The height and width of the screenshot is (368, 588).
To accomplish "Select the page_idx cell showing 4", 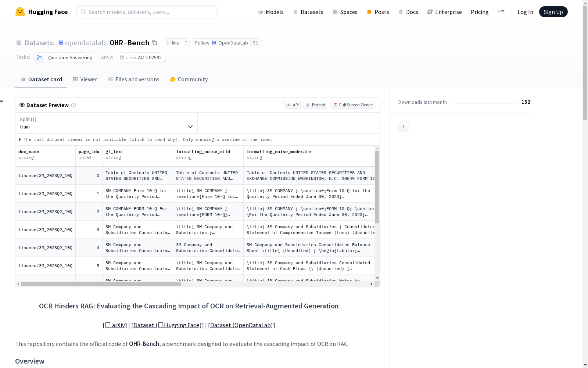I will point(89,248).
